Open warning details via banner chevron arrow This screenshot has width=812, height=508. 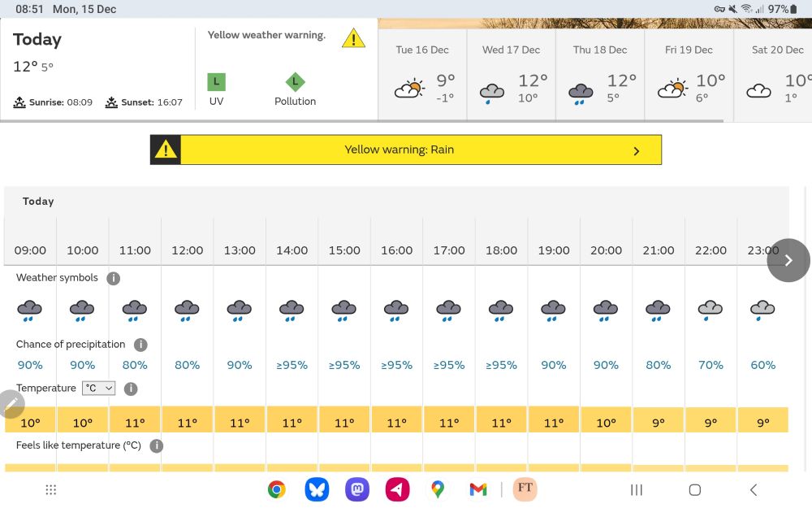pos(637,150)
